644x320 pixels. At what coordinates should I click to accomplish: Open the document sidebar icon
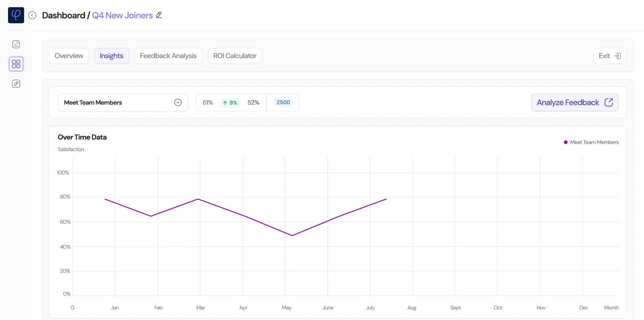point(16,44)
